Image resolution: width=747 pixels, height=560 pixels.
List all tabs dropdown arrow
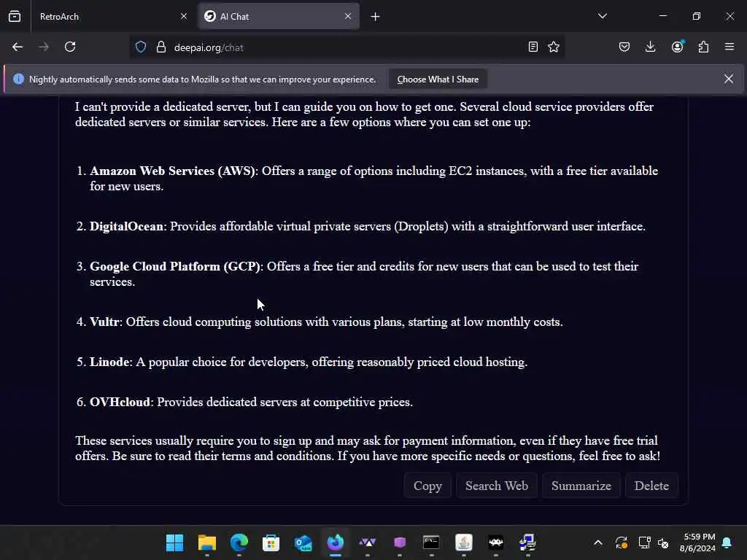[602, 16]
